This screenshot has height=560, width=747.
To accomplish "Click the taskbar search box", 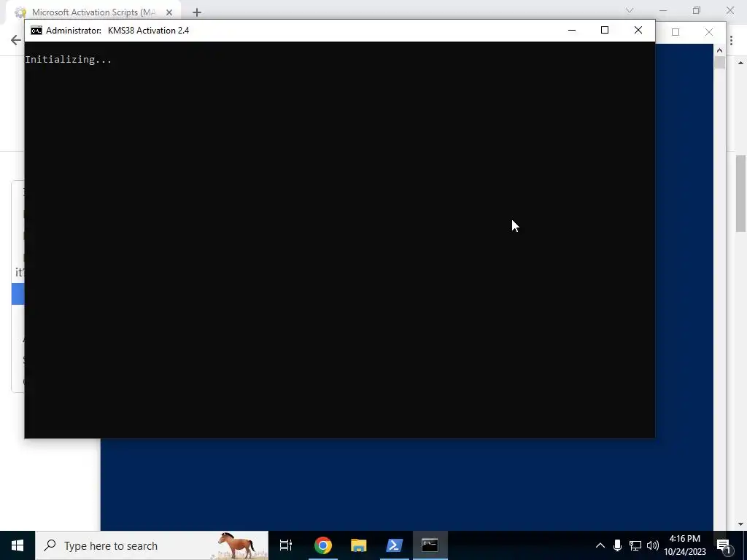I will coord(152,545).
